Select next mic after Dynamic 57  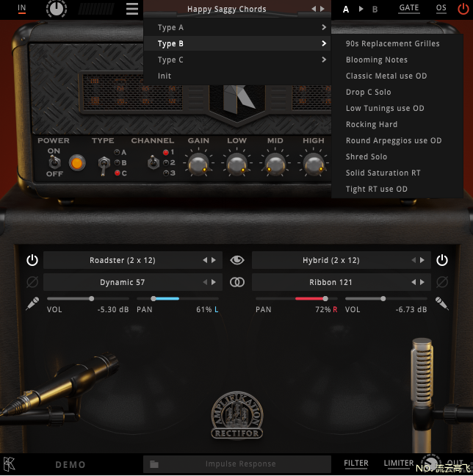pyautogui.click(x=214, y=282)
